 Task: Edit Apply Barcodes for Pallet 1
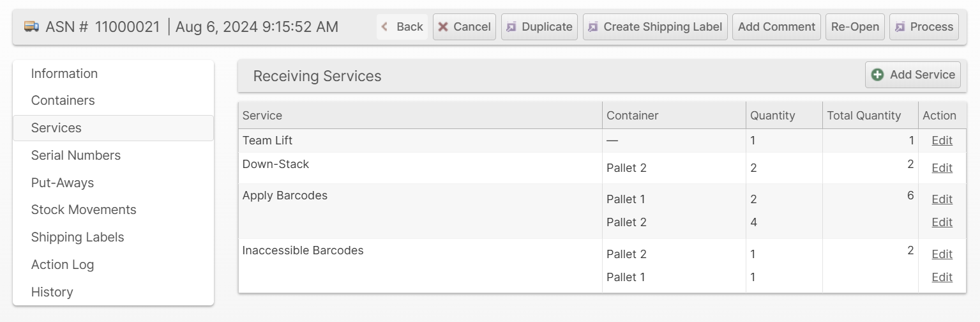942,199
